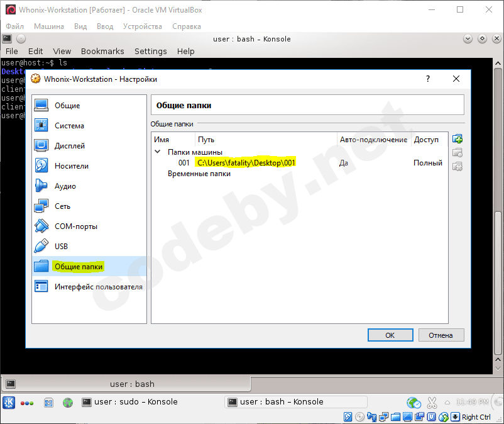Click Авто-подключение column header
504x424 pixels.
[x=374, y=140]
